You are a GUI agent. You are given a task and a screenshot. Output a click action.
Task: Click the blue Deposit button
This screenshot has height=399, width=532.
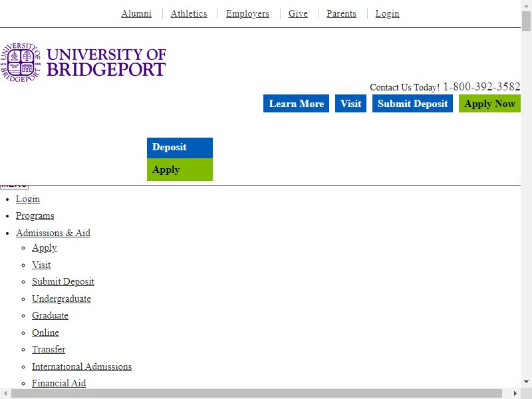click(180, 148)
